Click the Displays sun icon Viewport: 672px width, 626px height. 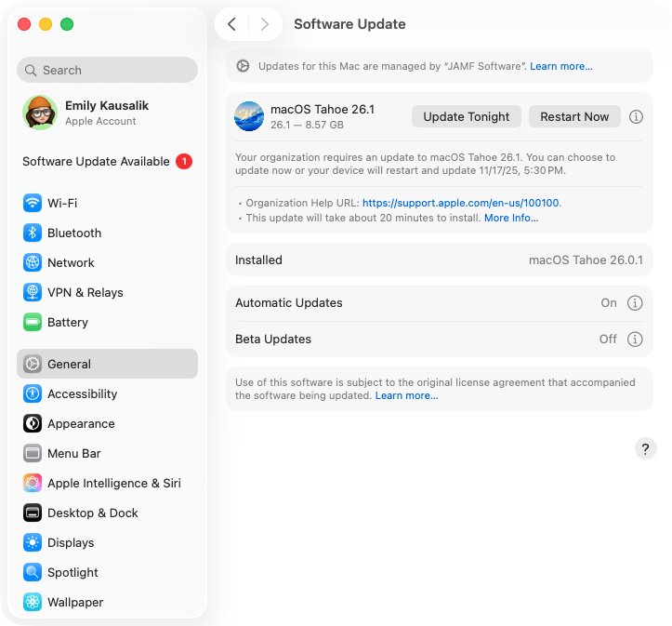tap(33, 542)
